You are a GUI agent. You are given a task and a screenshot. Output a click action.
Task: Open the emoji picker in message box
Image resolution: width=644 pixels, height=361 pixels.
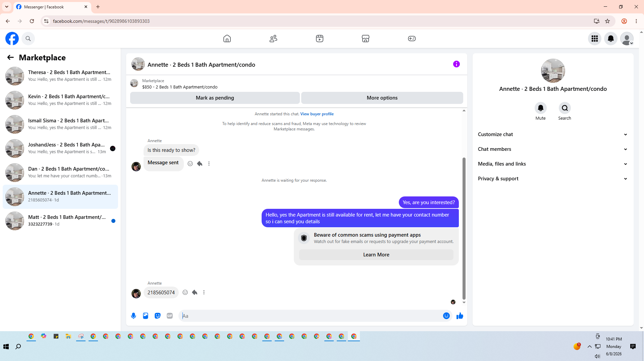tap(446, 316)
